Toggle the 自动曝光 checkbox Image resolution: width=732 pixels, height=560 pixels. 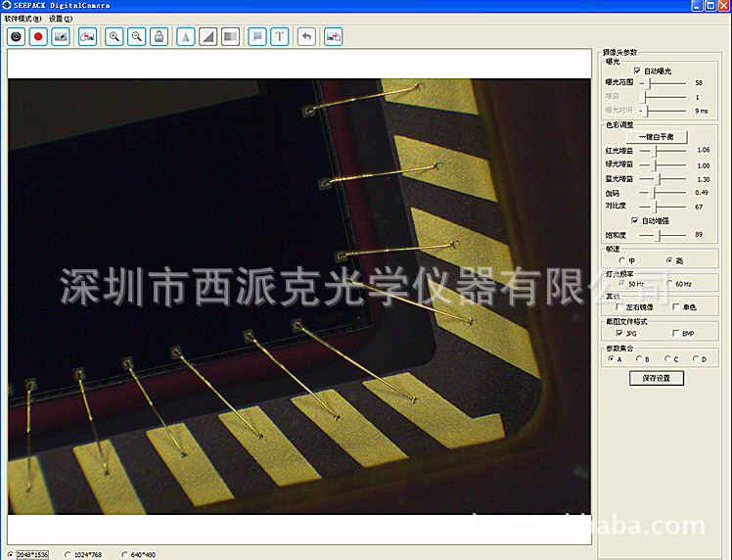tap(637, 70)
